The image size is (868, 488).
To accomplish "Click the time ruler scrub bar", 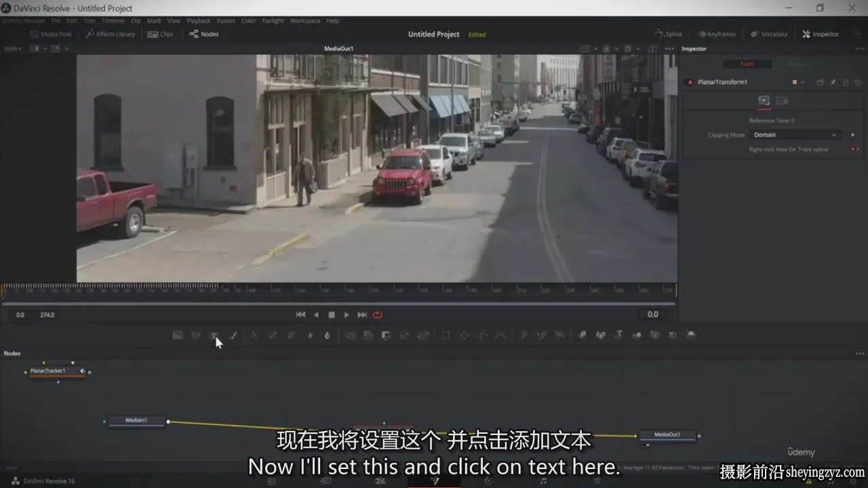I will [x=339, y=291].
